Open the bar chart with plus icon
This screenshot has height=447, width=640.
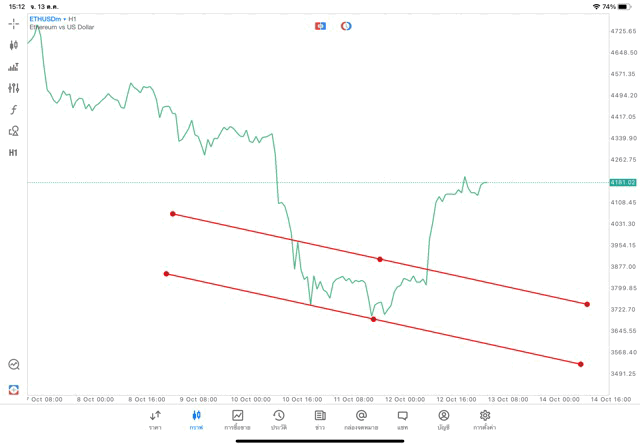(13, 67)
